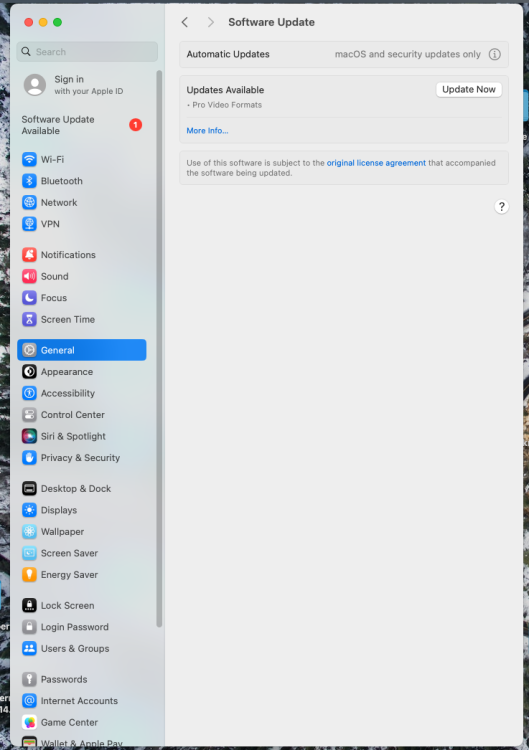Open Notifications bell icon
This screenshot has width=529, height=750.
pyautogui.click(x=29, y=254)
